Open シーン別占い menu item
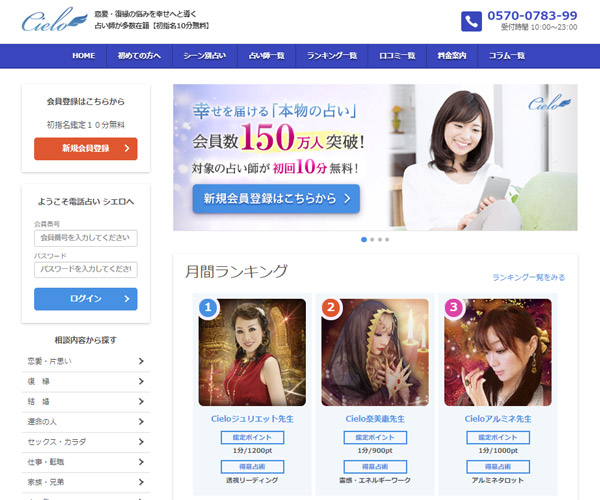Screen dimensions: 600x500 (x=205, y=56)
